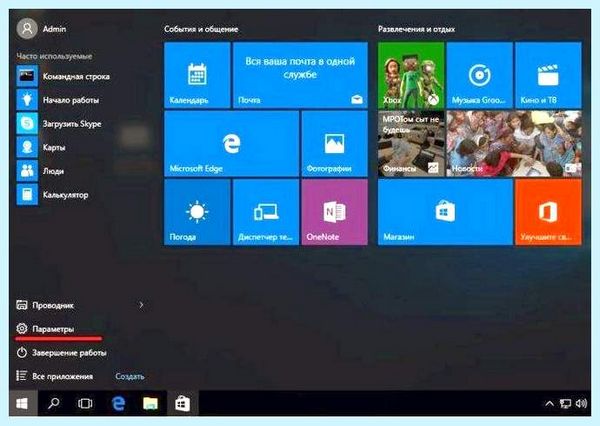Open File Explorer from taskbar
Viewport: 600px width, 426px height.
click(150, 403)
